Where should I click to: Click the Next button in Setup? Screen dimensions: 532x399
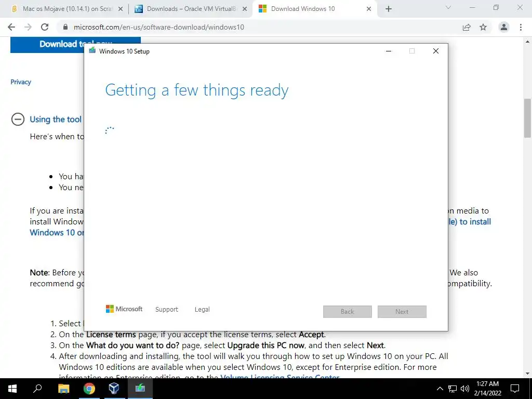coord(402,312)
